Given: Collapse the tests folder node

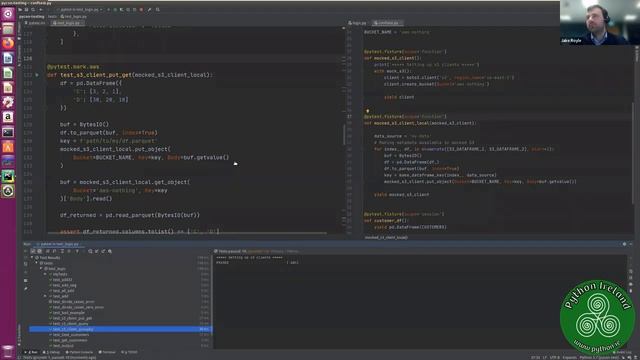Looking at the screenshot, I should (36, 263).
